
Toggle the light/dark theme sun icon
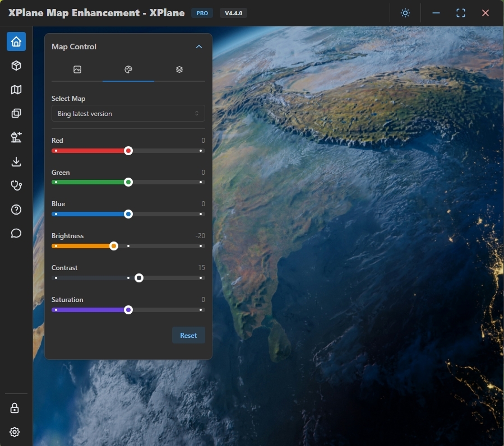[405, 13]
